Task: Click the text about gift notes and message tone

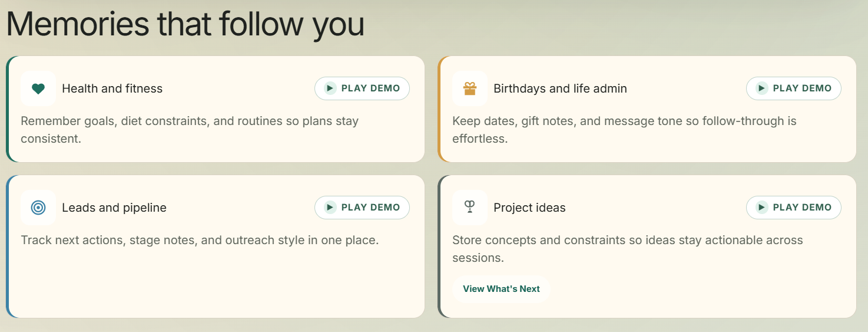Action: (624, 130)
